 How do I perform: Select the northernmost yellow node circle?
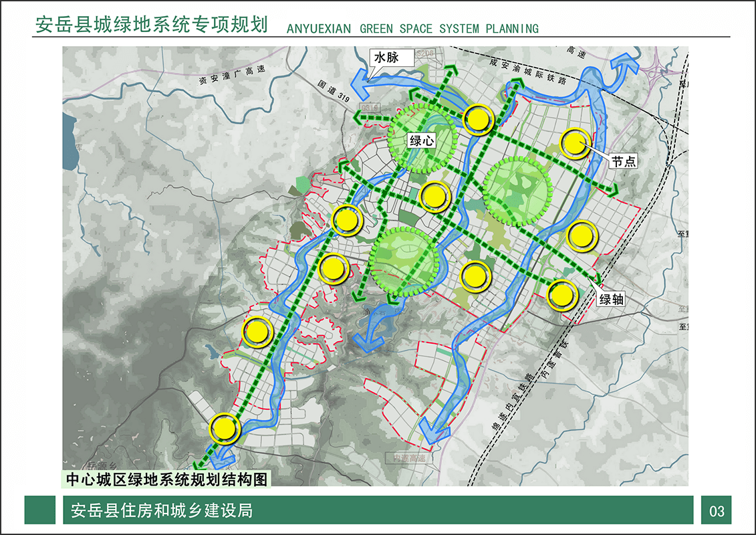pyautogui.click(x=478, y=120)
